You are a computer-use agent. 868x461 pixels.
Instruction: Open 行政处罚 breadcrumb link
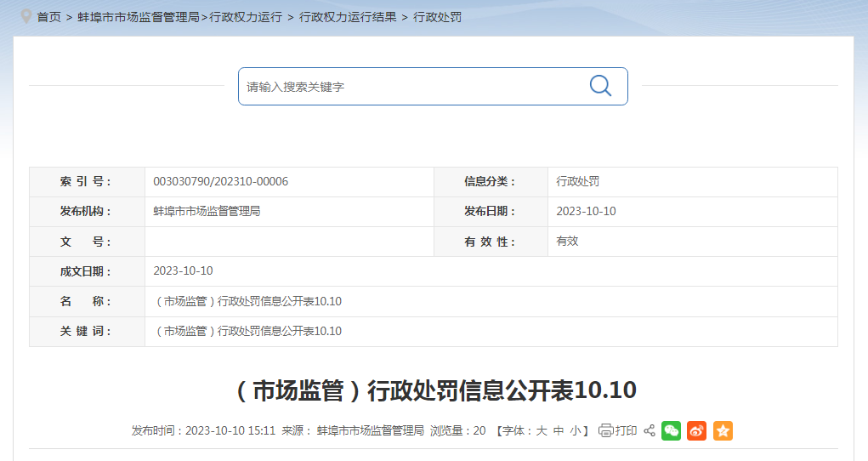click(x=437, y=17)
